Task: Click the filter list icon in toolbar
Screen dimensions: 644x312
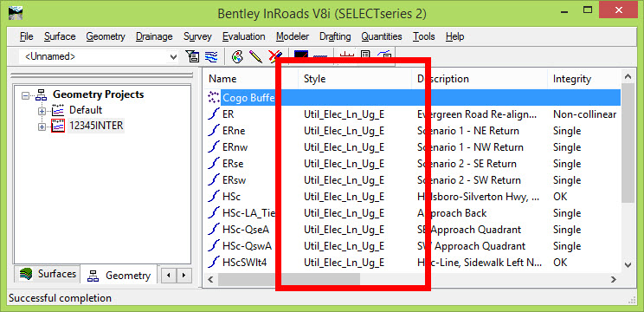Action: pyautogui.click(x=193, y=56)
